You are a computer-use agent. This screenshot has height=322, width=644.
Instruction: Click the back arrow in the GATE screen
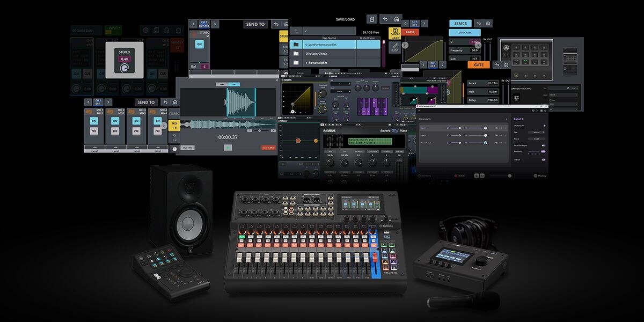click(x=497, y=64)
